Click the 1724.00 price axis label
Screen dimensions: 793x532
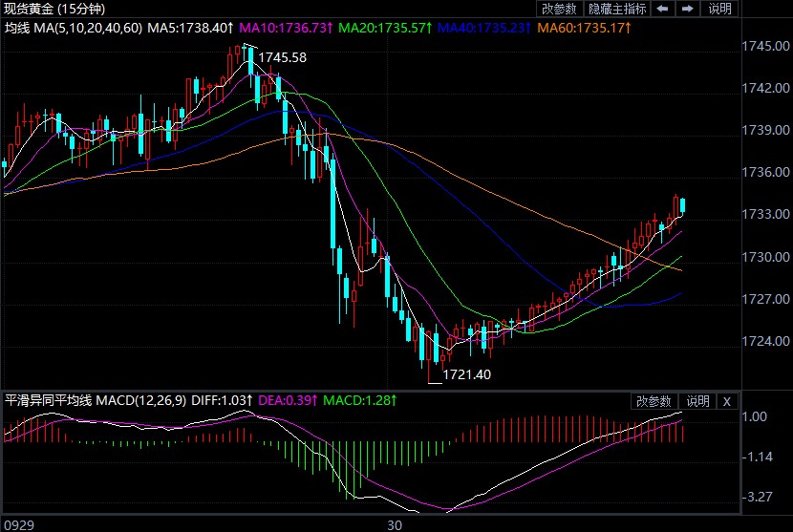tap(765, 341)
